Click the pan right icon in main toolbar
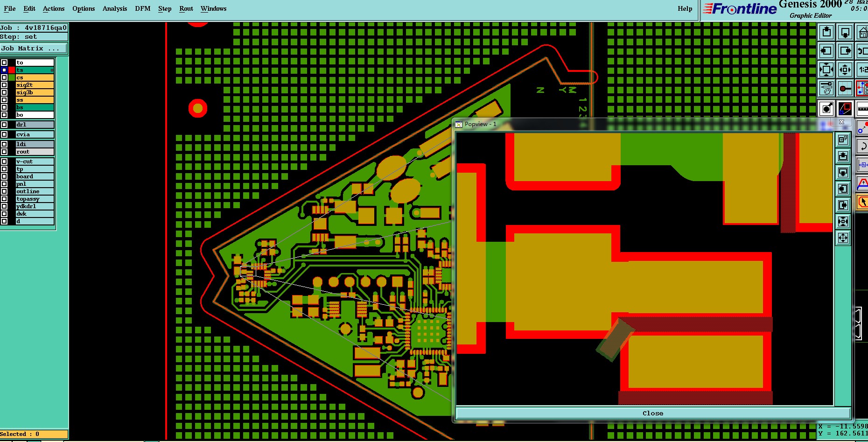868x442 pixels. click(845, 51)
